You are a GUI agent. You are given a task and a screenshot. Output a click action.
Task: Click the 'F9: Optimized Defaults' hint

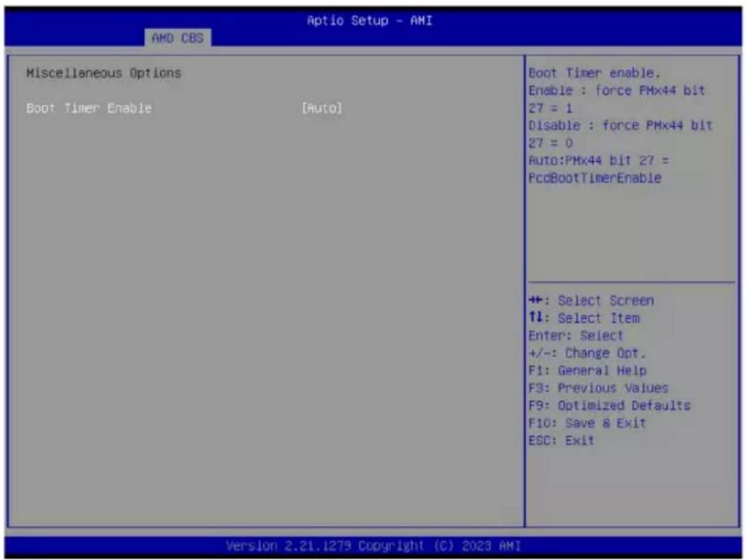(x=609, y=406)
